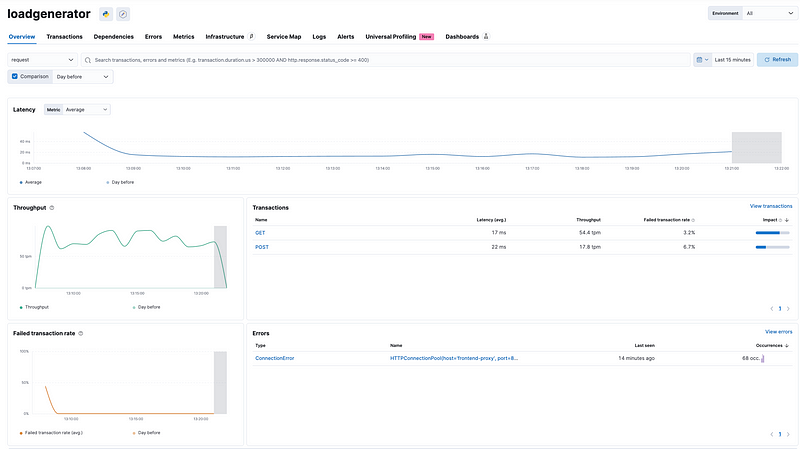Screen dimensions: 800x449
Task: Open the 'Day before' comparison dropdown
Action: pyautogui.click(x=82, y=76)
